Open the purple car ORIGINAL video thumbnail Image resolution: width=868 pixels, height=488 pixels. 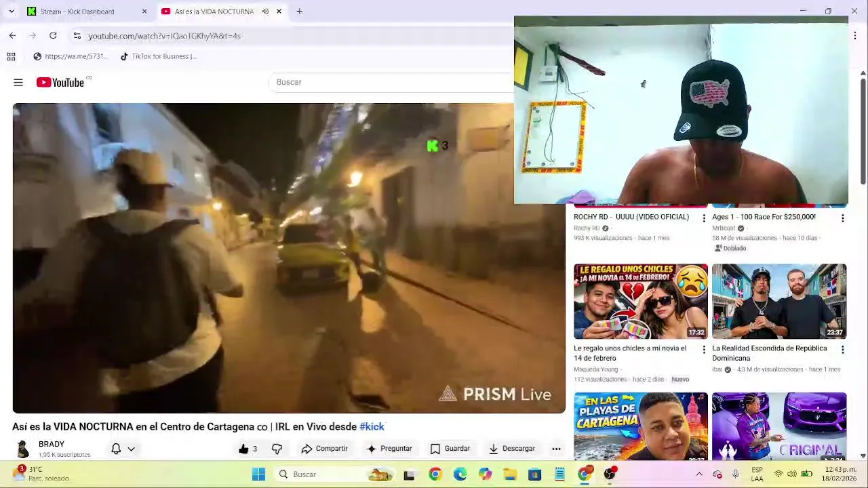coord(779,427)
